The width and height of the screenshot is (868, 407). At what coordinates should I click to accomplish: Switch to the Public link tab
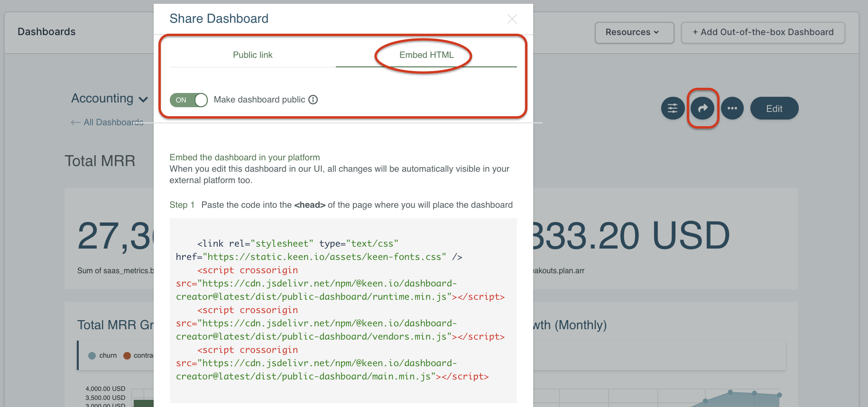click(x=252, y=55)
